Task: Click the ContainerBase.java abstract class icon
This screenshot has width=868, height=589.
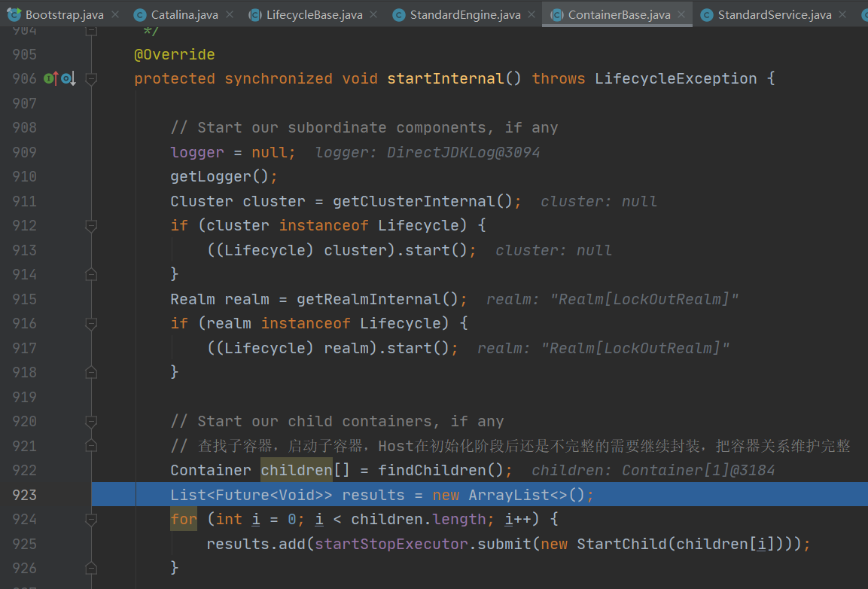Action: [557, 15]
